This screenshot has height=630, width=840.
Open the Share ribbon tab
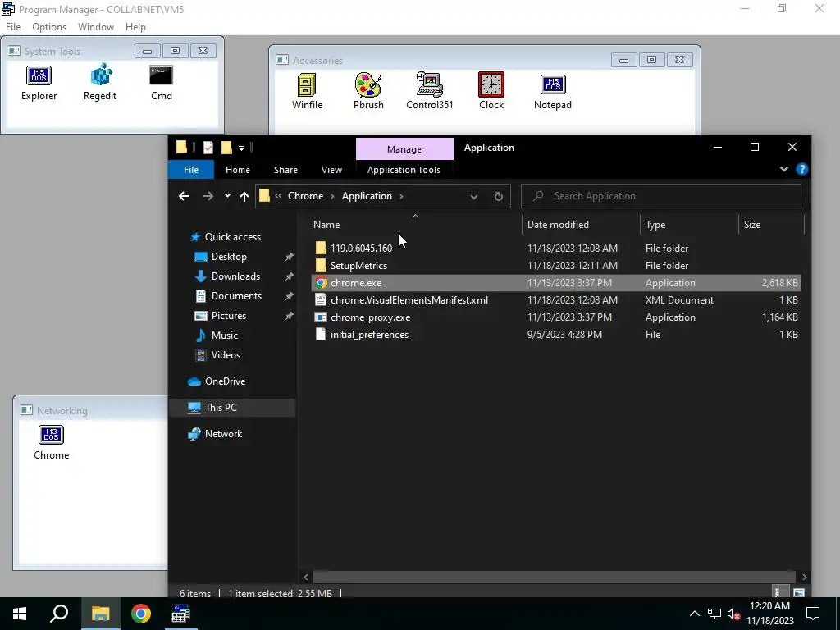[x=285, y=170]
